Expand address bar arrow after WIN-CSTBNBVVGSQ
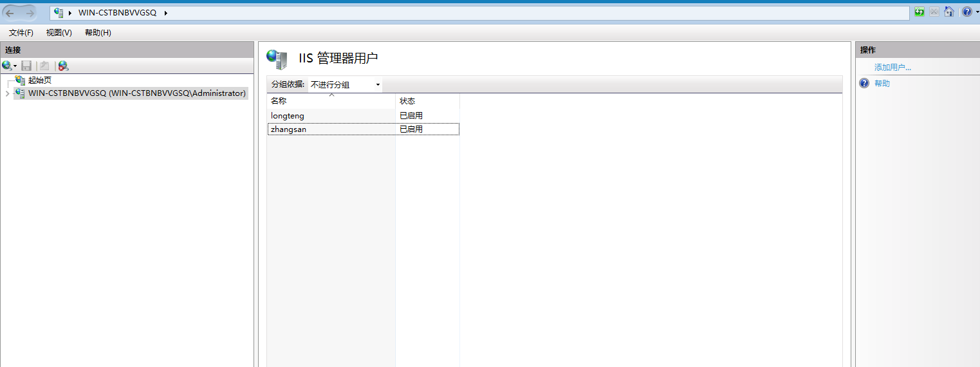This screenshot has width=980, height=367. point(165,13)
